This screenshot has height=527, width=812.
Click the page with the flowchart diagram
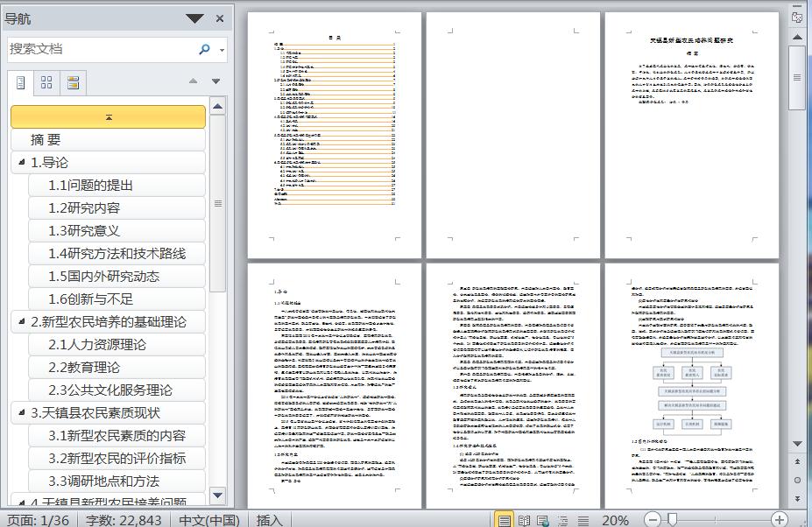(x=692, y=386)
